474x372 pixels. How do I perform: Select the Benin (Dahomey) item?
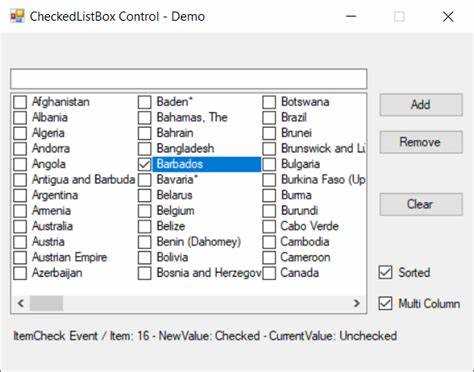(x=199, y=242)
